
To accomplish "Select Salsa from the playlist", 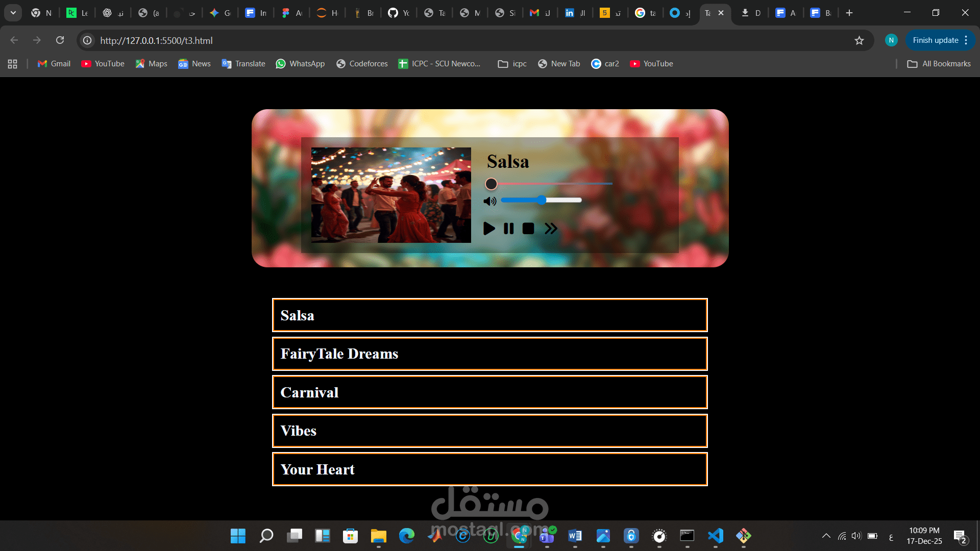I will (x=490, y=315).
